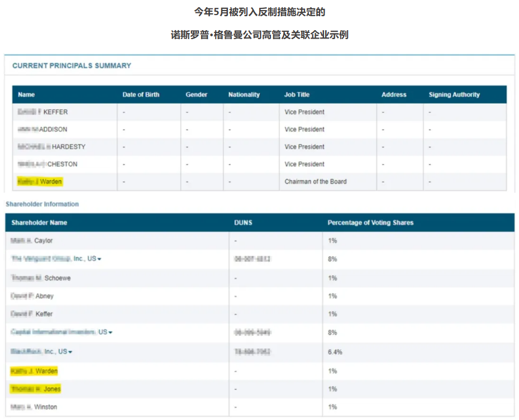Click the 8% value in the row above Schoewe
The image size is (519, 420).
pos(332,259)
